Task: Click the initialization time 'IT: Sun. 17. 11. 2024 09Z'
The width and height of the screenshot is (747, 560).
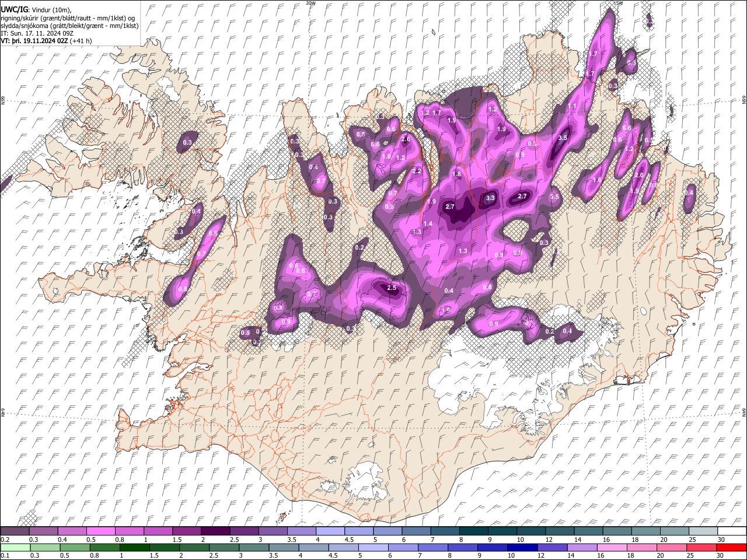Action: click(x=37, y=34)
